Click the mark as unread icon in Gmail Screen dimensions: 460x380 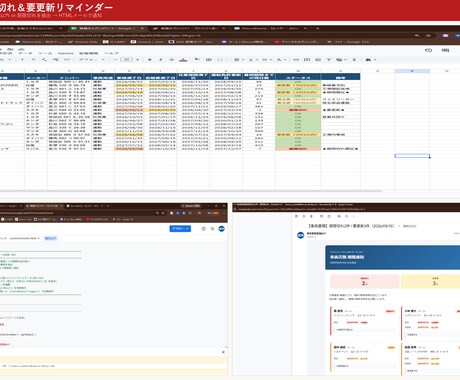tap(322, 216)
